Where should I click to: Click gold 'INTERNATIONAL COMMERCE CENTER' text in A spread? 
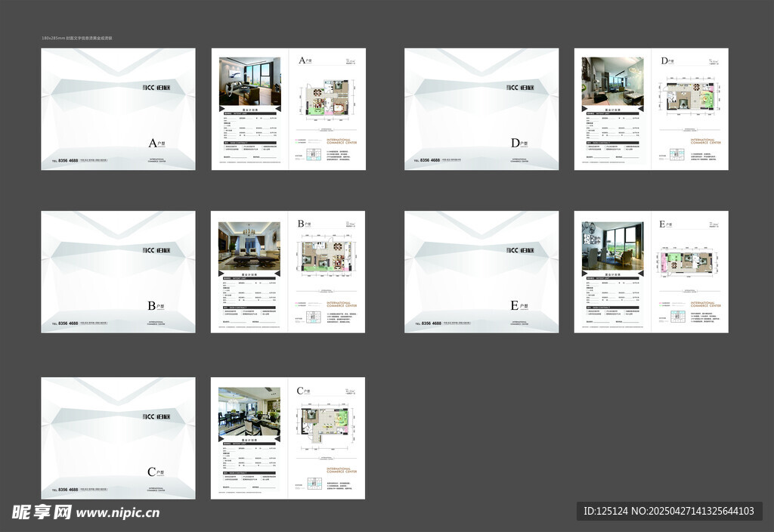click(x=342, y=141)
